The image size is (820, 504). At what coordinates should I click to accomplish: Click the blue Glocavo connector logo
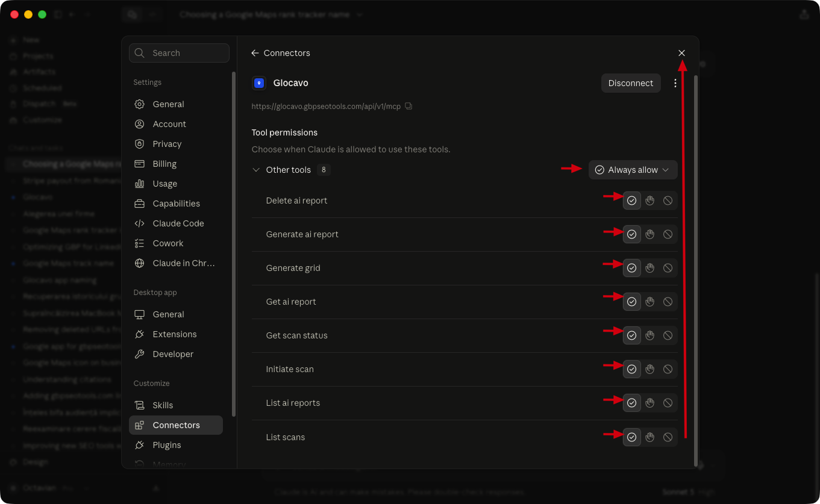coord(259,83)
